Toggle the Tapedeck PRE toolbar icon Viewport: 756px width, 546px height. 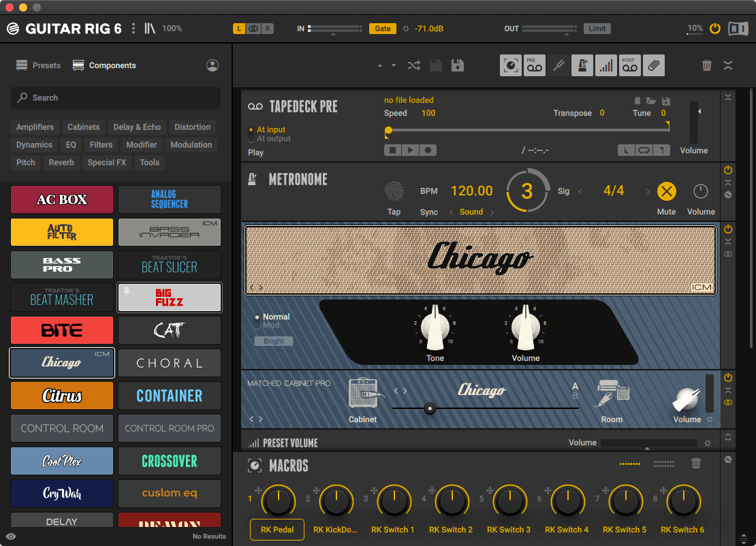pyautogui.click(x=535, y=65)
